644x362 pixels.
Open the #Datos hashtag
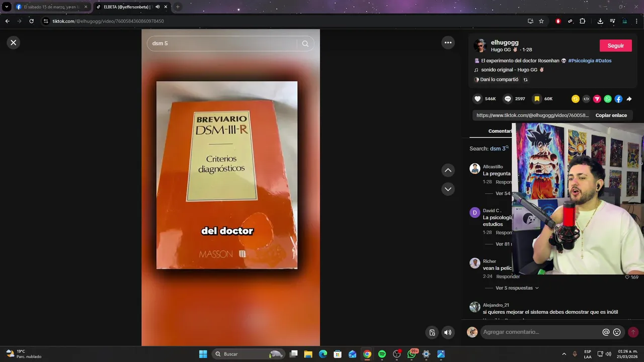pos(603,61)
